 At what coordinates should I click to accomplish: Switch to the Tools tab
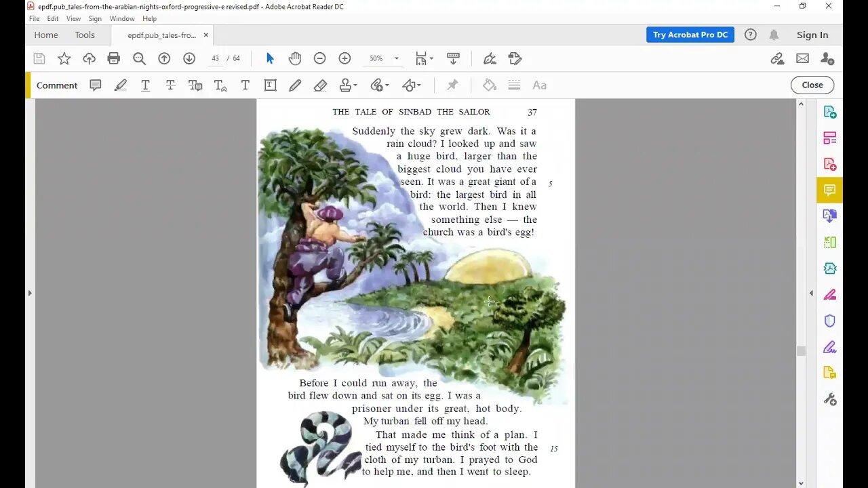85,35
